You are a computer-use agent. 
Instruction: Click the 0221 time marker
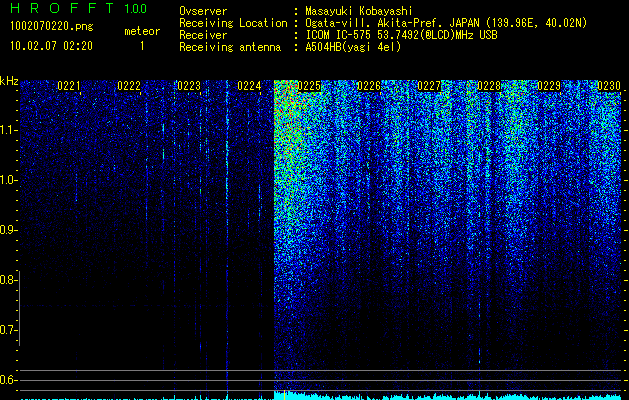pyautogui.click(x=69, y=86)
